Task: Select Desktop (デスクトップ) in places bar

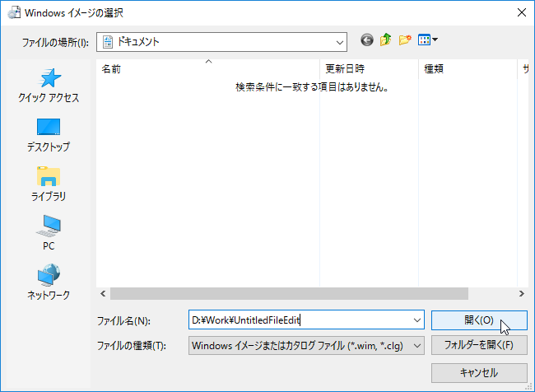Action: coord(49,135)
